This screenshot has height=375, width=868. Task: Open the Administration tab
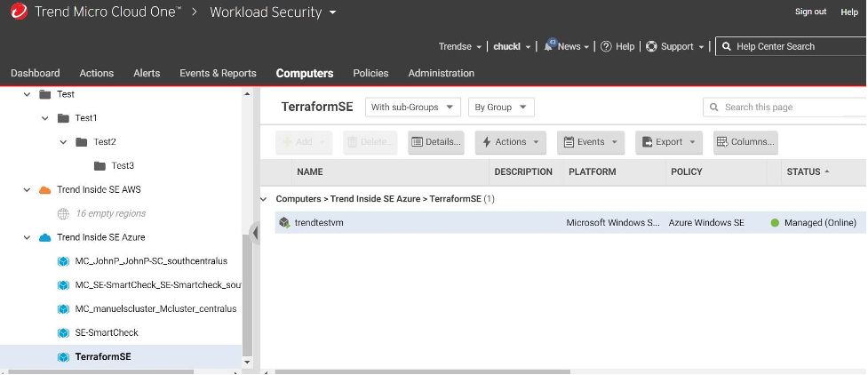click(442, 73)
